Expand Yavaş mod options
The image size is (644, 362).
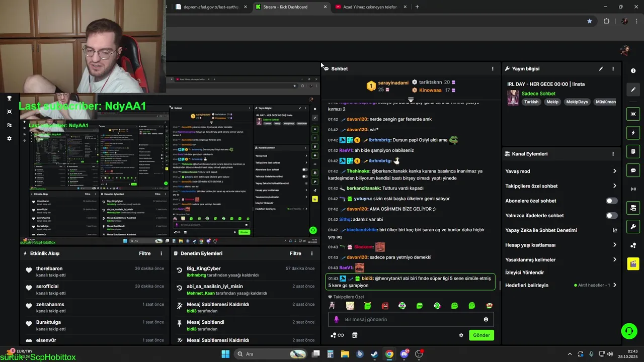pos(614,171)
